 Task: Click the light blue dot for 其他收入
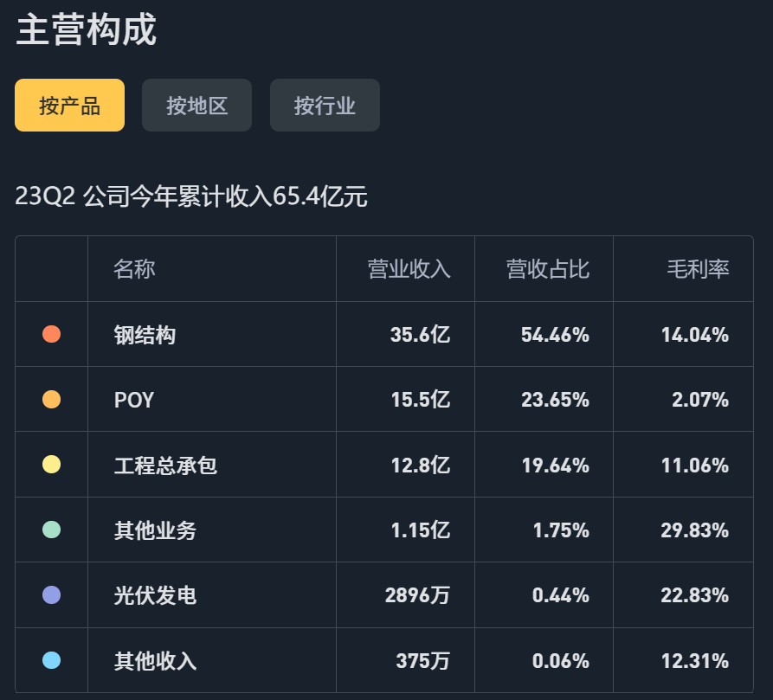pos(51,660)
